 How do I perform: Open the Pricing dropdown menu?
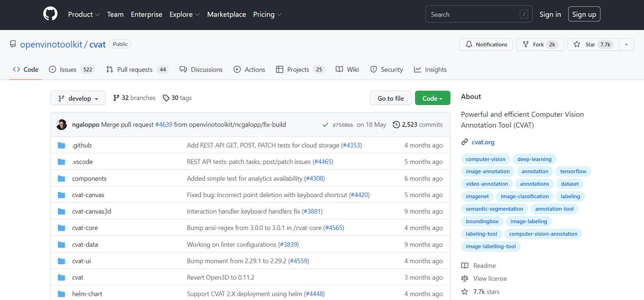pyautogui.click(x=267, y=14)
